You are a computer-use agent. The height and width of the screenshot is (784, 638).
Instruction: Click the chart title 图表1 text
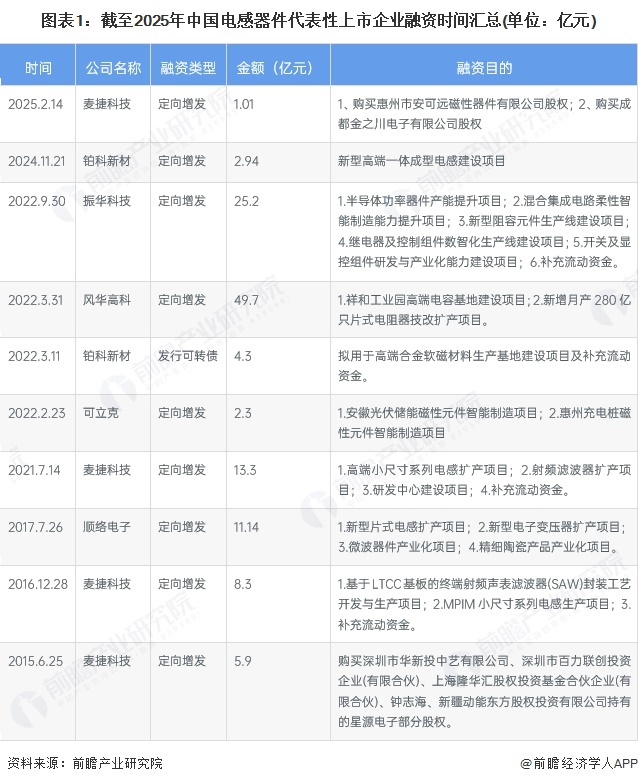coord(318,20)
